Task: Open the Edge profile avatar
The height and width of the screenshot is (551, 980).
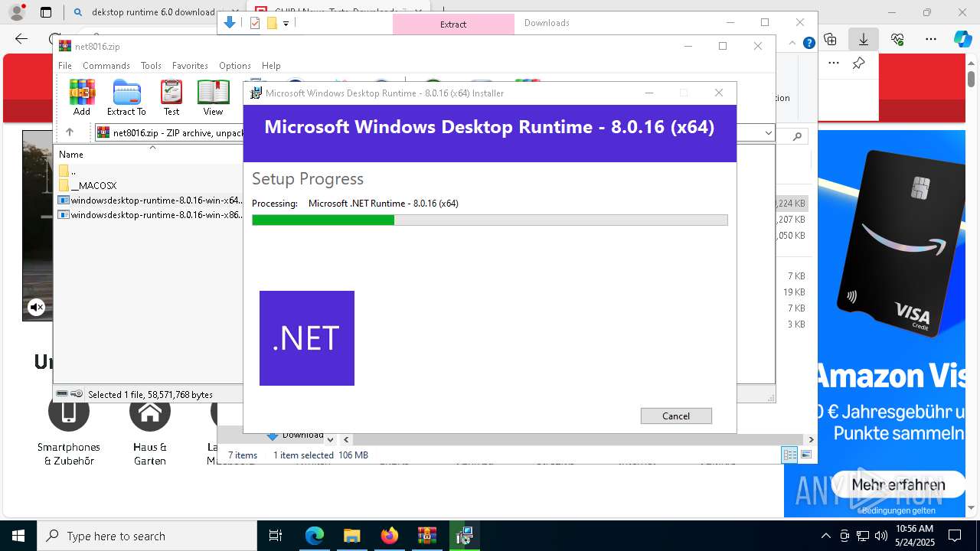Action: [16, 12]
